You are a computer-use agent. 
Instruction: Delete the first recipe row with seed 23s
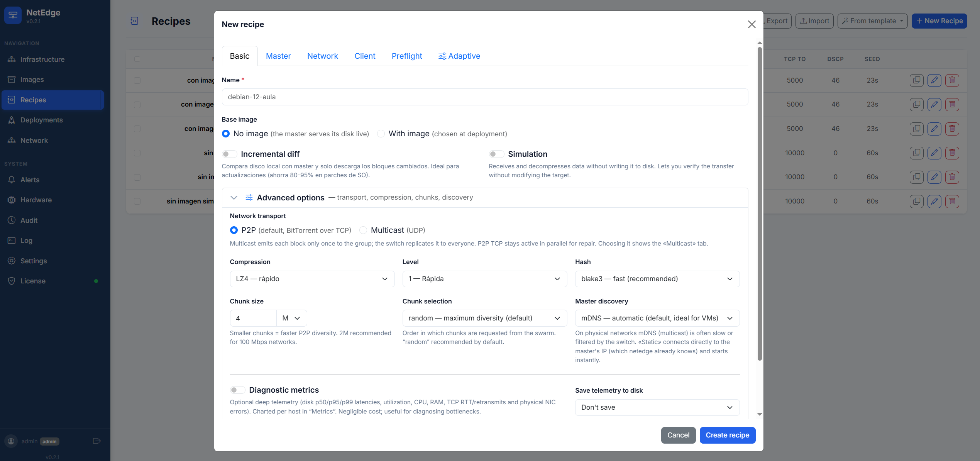click(952, 80)
